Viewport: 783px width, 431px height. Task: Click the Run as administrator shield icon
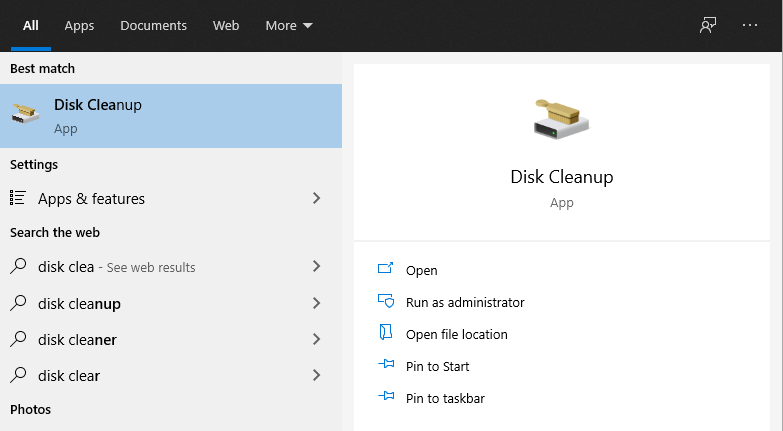(386, 301)
